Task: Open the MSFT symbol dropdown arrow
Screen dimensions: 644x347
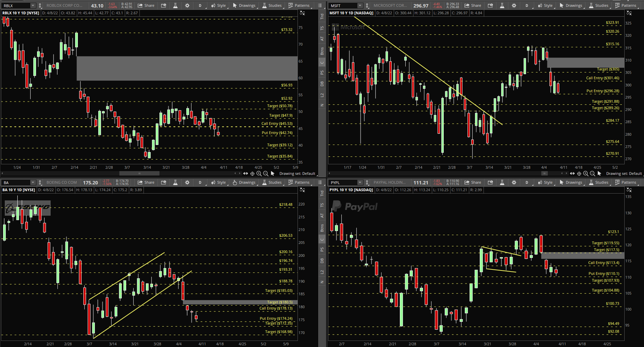Action: [360, 5]
